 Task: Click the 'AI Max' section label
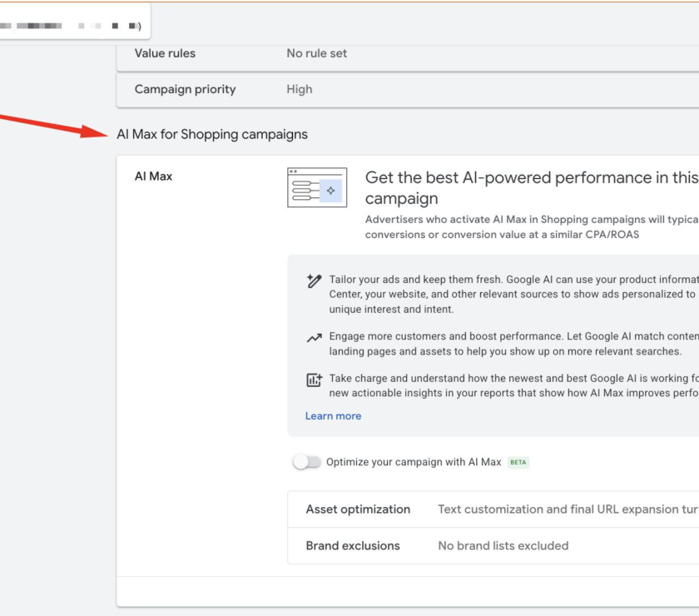click(x=153, y=176)
